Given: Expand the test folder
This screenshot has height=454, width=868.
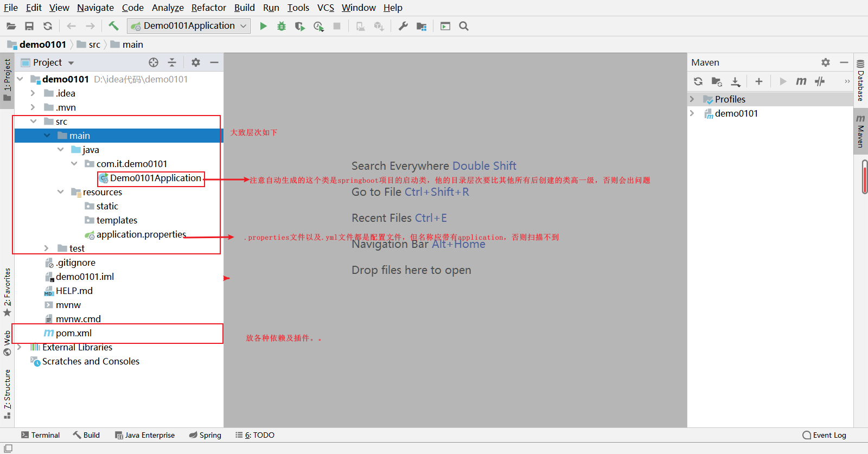Looking at the screenshot, I should (47, 248).
